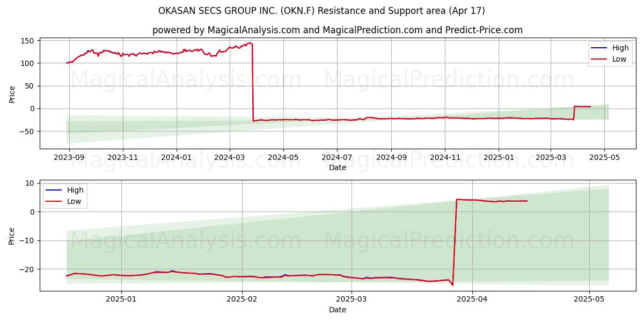Click the '2025-02' tick label on lower axis

point(242,300)
